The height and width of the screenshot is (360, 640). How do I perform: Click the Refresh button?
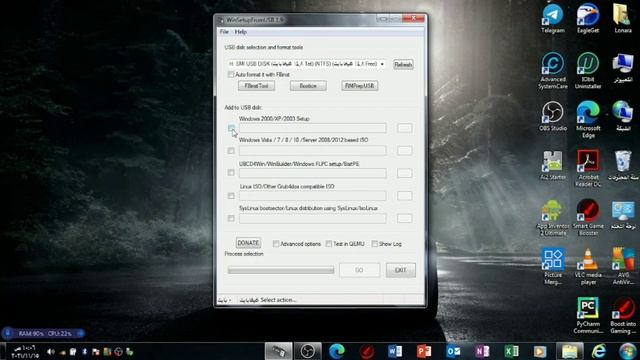pyautogui.click(x=403, y=64)
